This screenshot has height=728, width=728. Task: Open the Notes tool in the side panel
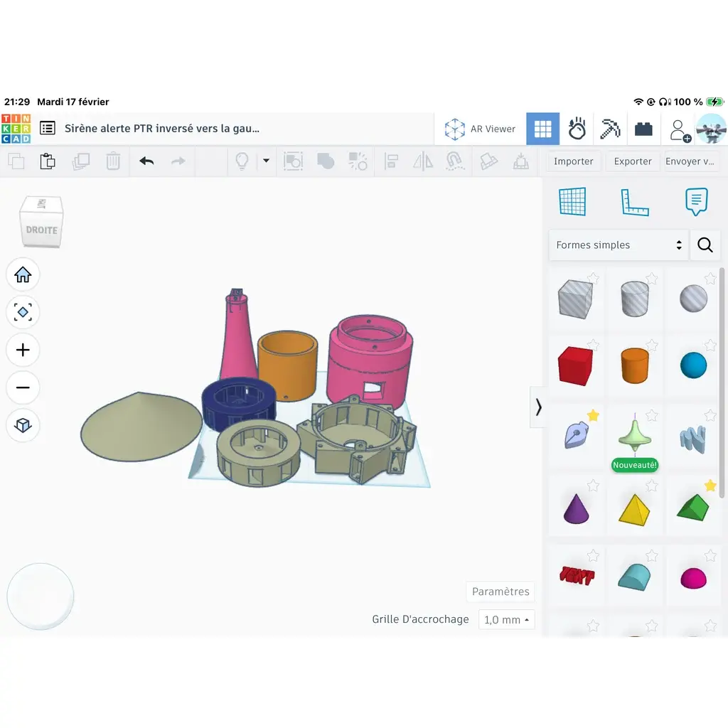(x=696, y=201)
